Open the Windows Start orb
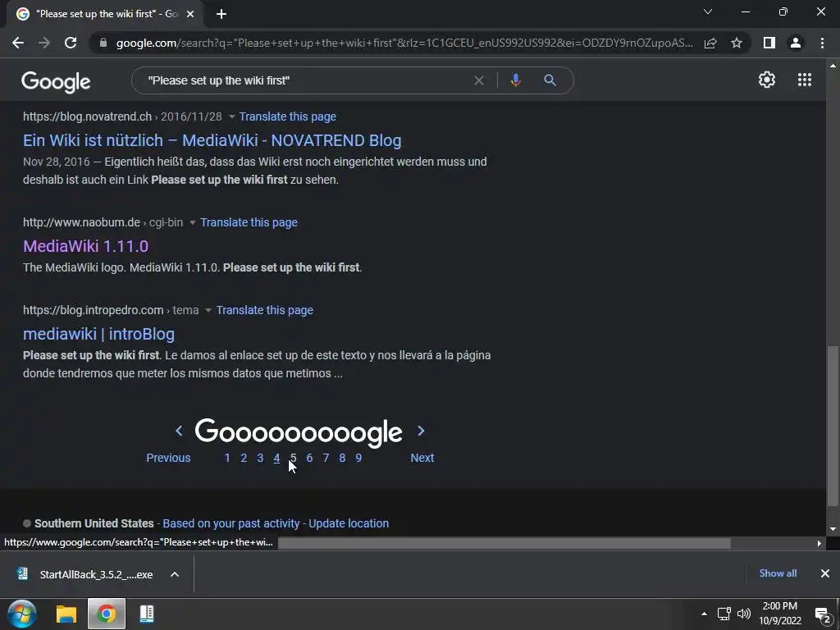This screenshot has width=840, height=630. tap(22, 614)
